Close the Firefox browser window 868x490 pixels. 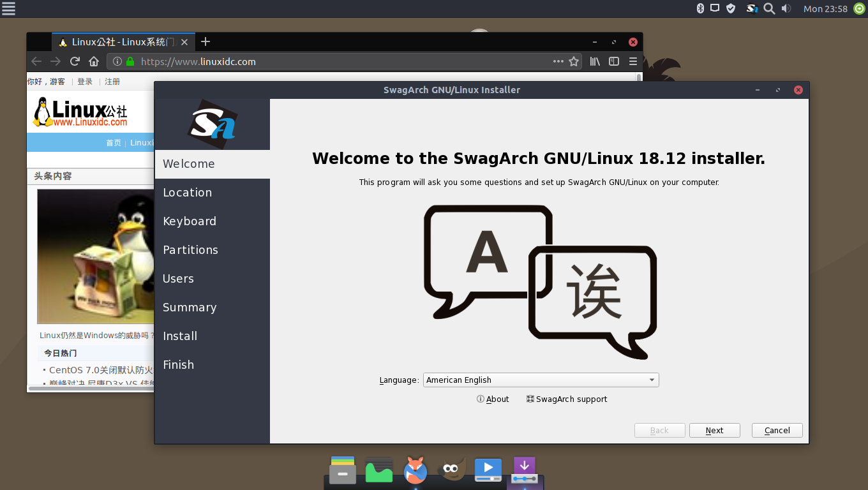pos(632,42)
